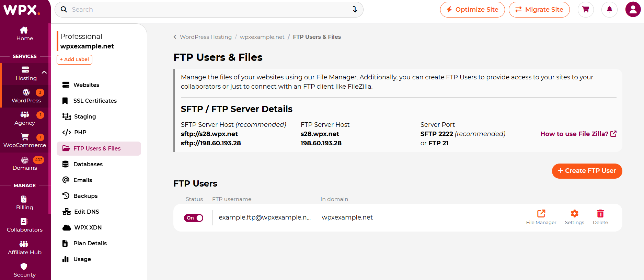
Task: Focus the Search input field
Action: pyautogui.click(x=209, y=10)
